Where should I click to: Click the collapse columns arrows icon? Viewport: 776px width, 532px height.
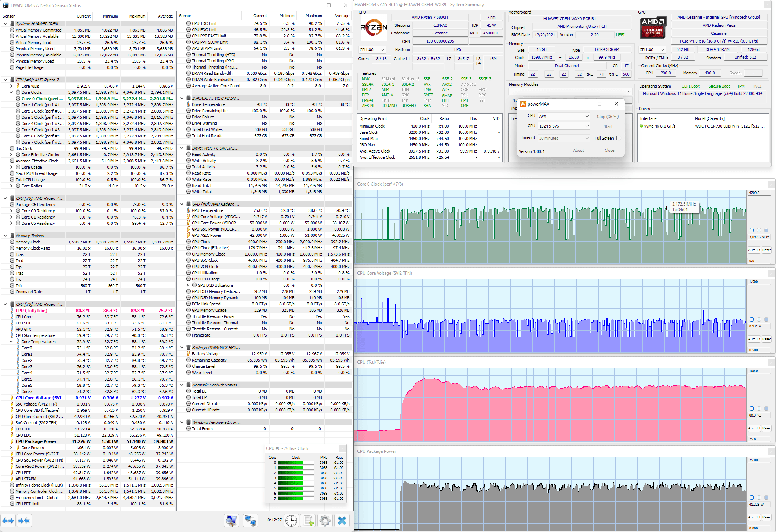pos(24,521)
